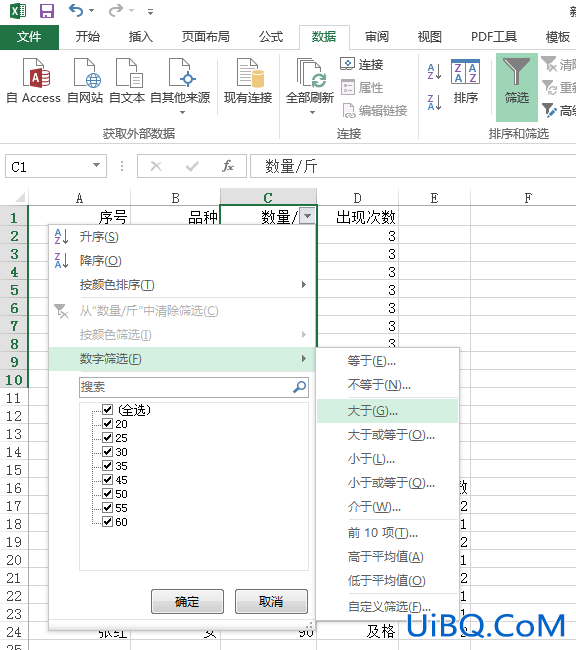This screenshot has height=650, width=576.
Task: Click the Clear filter icon in ribbon
Action: [549, 64]
